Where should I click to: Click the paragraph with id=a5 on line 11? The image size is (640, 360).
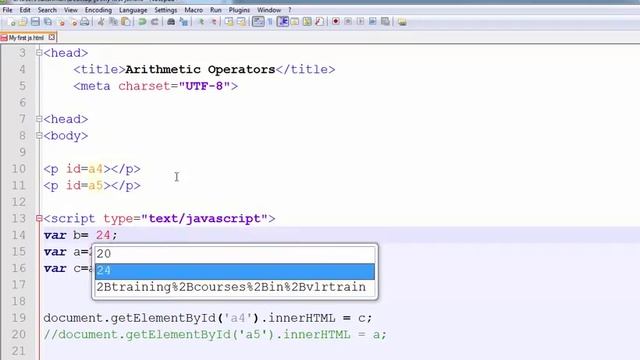coord(92,186)
